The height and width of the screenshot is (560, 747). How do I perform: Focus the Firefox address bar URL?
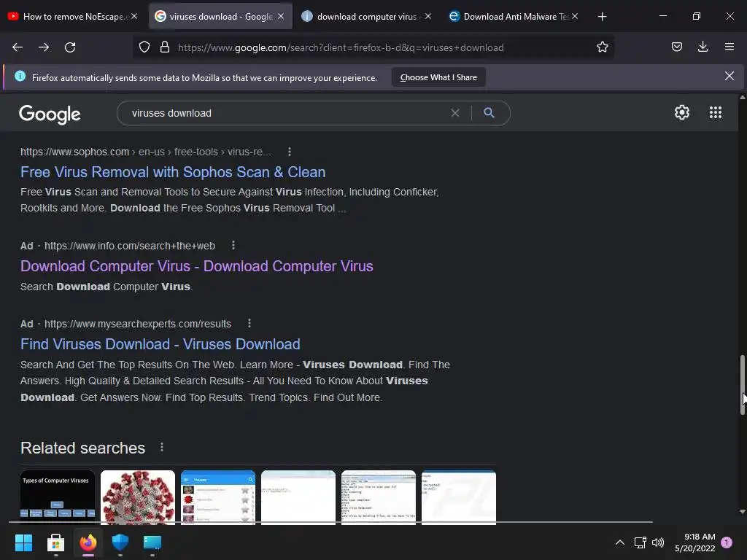[341, 47]
